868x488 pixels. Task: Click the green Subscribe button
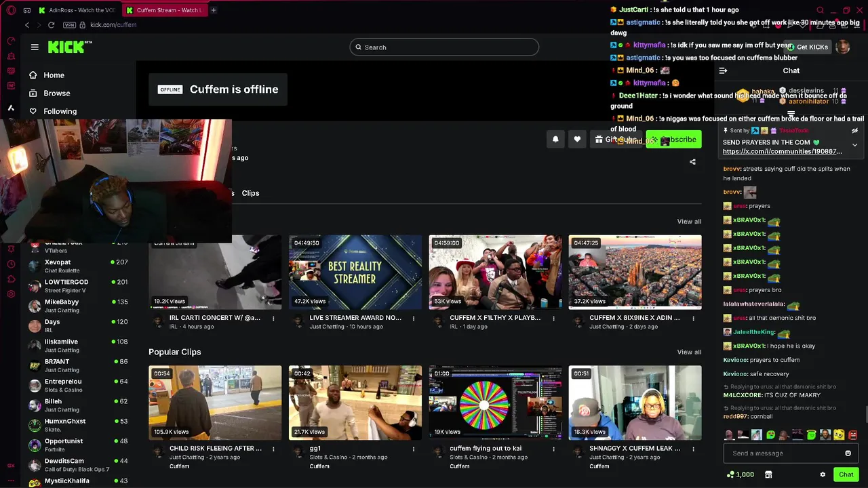coord(673,140)
